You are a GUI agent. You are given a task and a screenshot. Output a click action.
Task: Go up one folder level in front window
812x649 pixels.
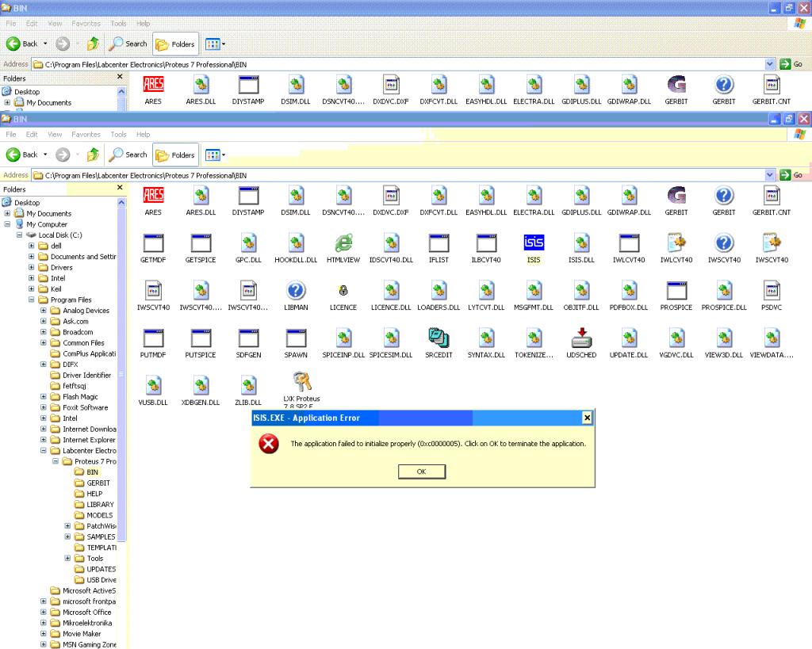click(x=94, y=155)
